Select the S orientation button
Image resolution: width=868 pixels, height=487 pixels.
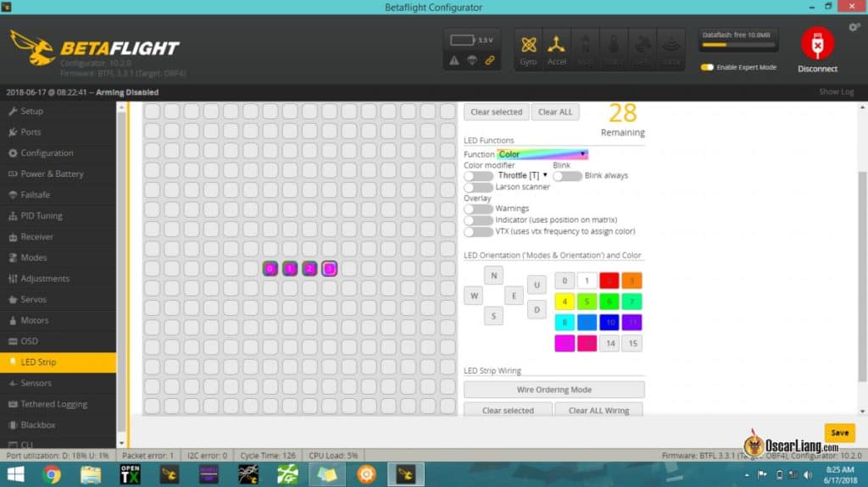494,316
